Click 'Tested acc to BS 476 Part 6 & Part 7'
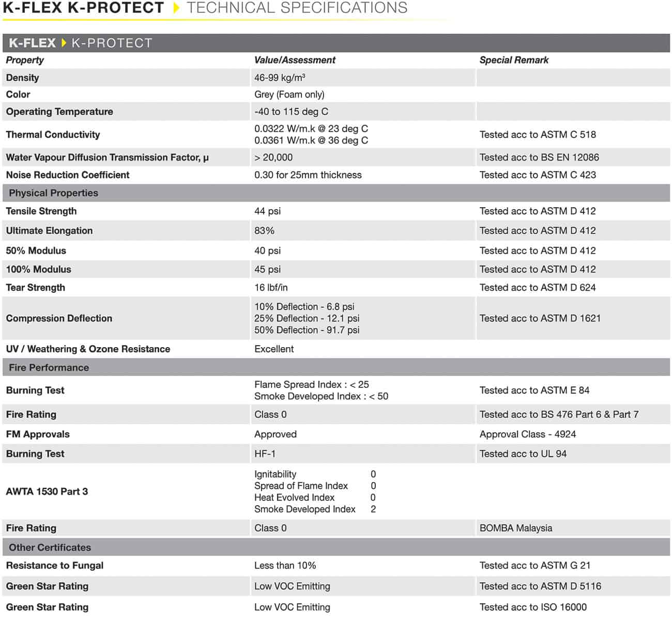The height and width of the screenshot is (624, 672). coord(559,415)
